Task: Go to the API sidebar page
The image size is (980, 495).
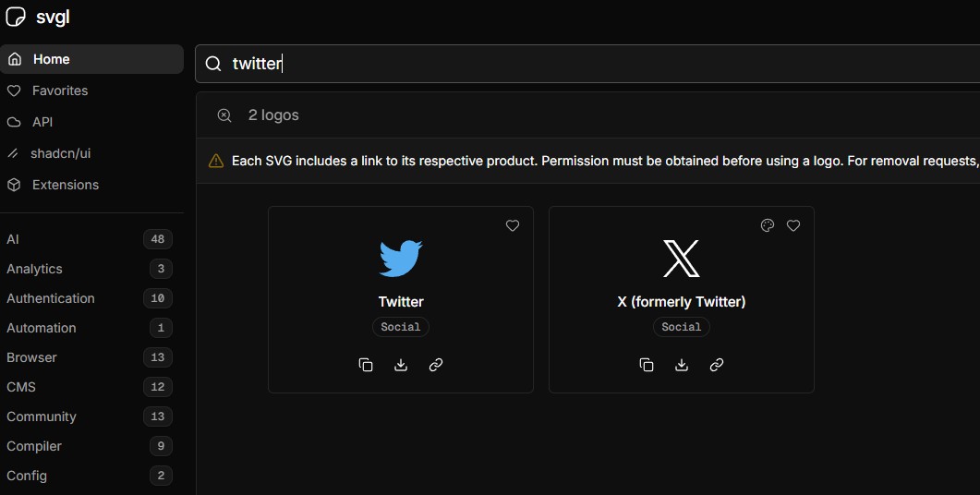Action: click(42, 122)
